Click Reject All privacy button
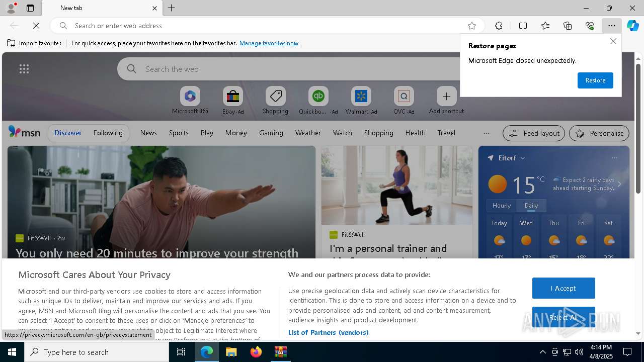The image size is (644, 362). [563, 317]
